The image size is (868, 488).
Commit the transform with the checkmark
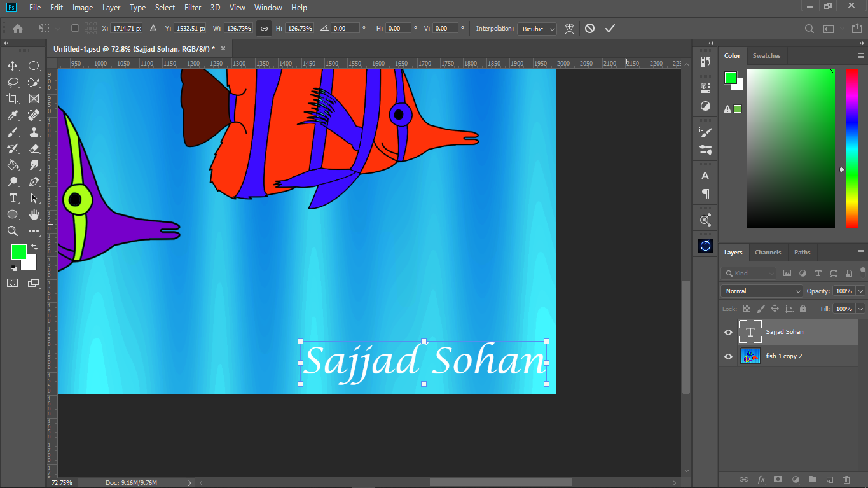(x=610, y=28)
